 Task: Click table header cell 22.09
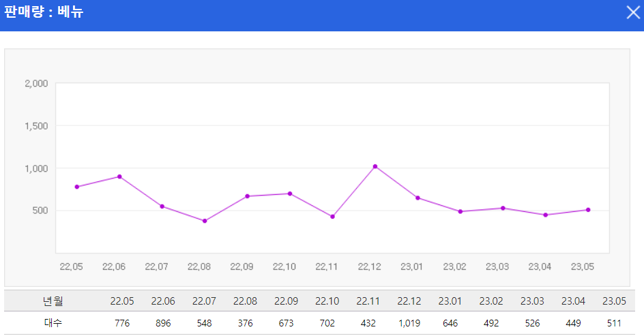pyautogui.click(x=287, y=301)
